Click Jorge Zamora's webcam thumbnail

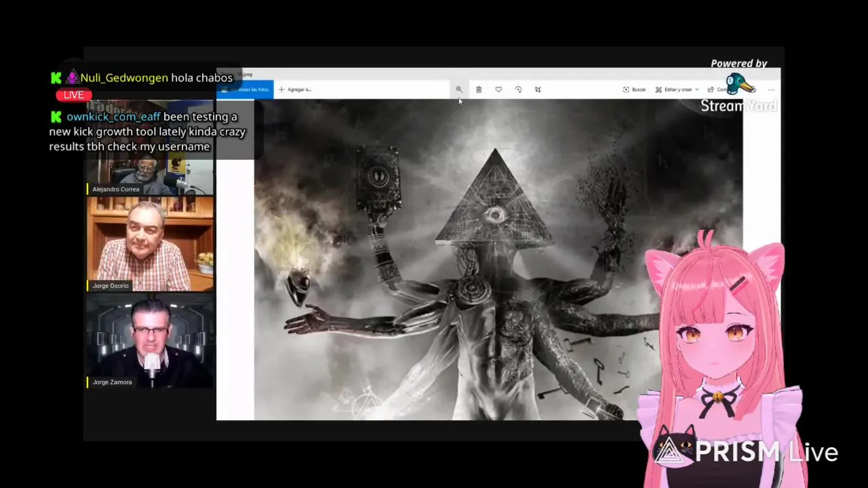tap(150, 341)
